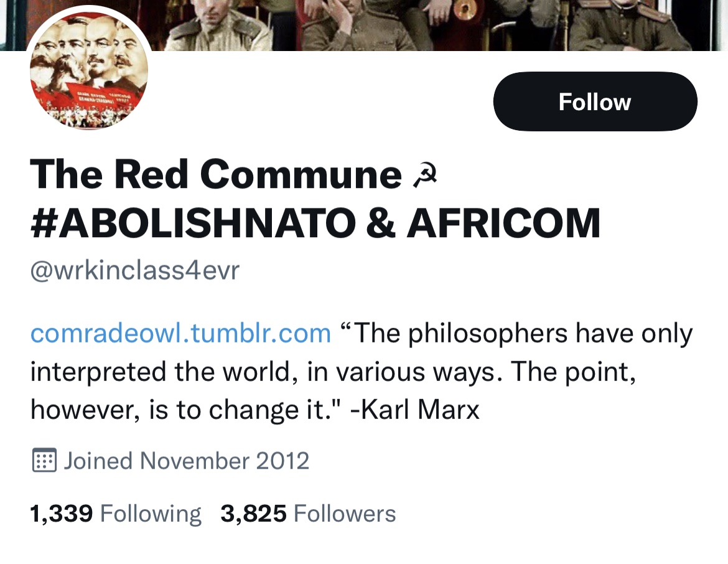Select the @wrkinclass4evr handle

point(134,271)
